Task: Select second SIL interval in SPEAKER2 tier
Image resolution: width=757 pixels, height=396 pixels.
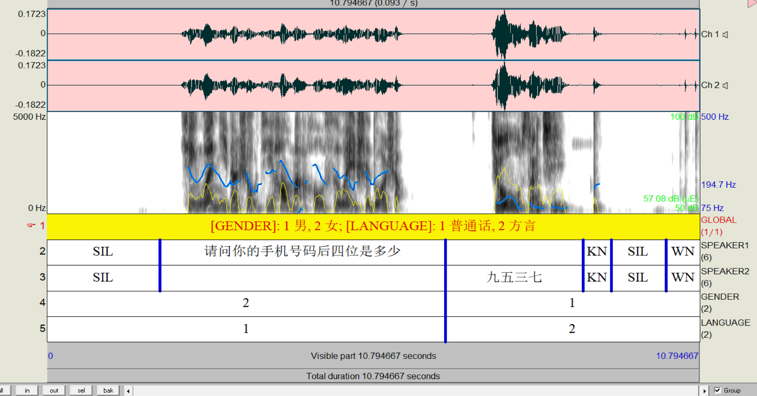Action: pyautogui.click(x=638, y=278)
